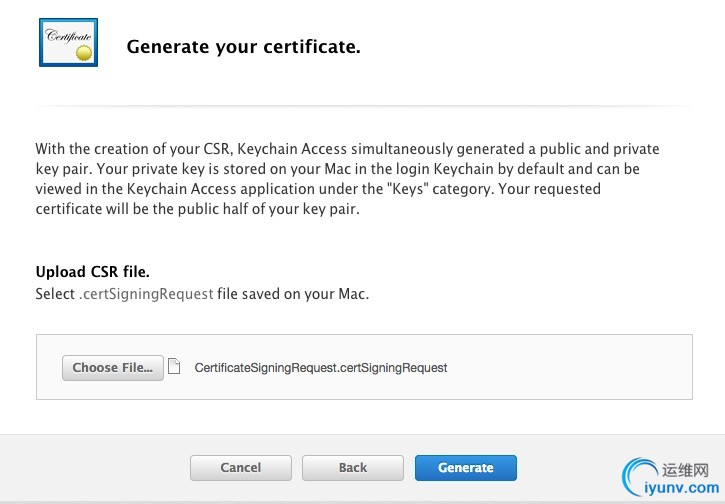This screenshot has width=725, height=504.
Task: Open the Choose File… dialog
Action: [x=113, y=368]
